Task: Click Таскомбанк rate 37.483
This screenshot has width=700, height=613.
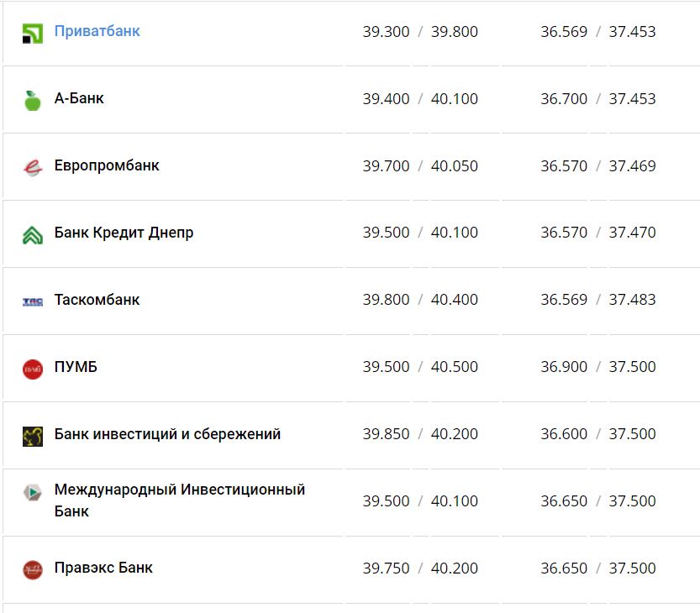Action: [x=632, y=300]
